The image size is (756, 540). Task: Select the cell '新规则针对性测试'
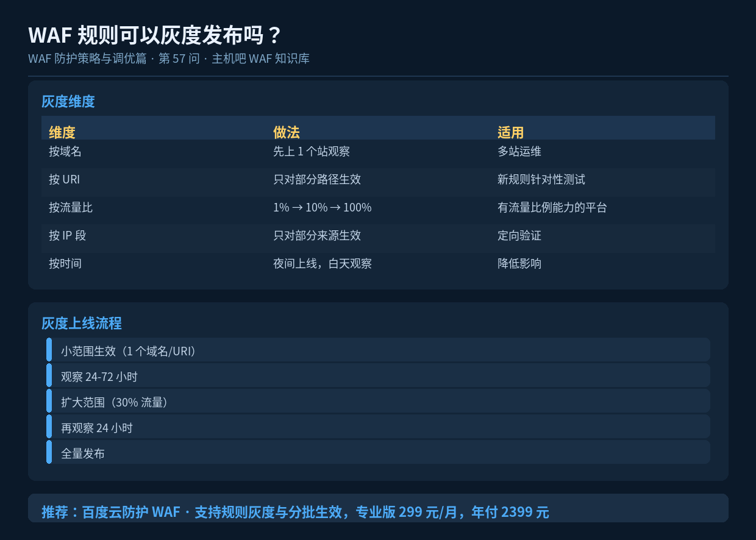(541, 180)
